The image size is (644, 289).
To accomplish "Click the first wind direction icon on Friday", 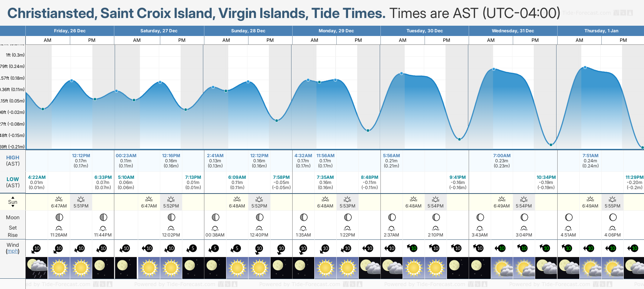I will 36,249.
